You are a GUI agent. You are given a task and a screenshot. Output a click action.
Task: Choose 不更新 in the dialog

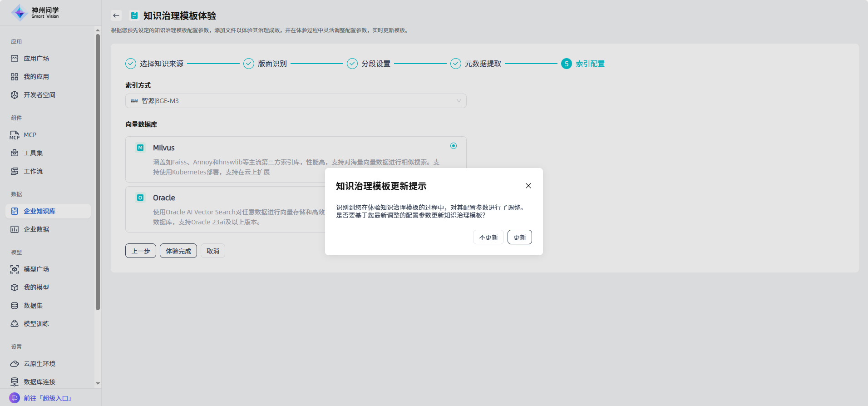(x=488, y=238)
